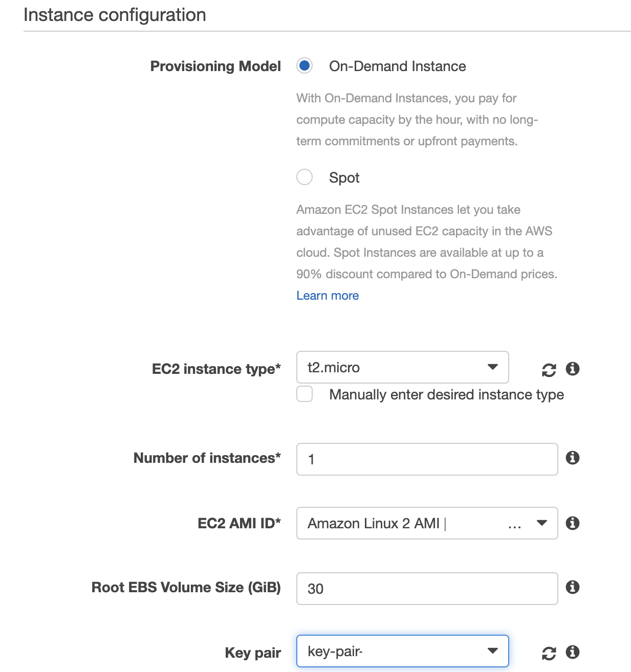Click the On-Demand Instance label text
This screenshot has height=672, width=631.
(x=397, y=66)
